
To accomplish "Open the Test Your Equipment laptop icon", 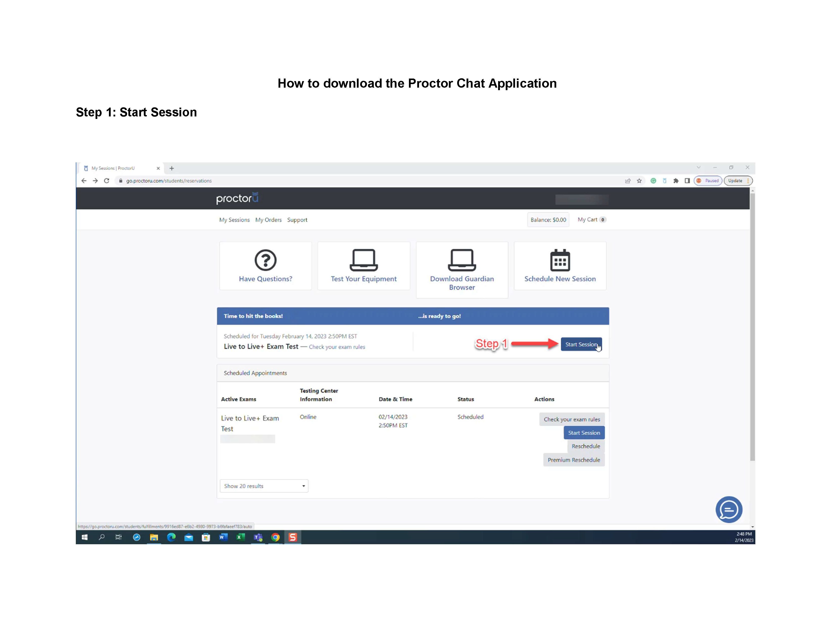I will 363,260.
